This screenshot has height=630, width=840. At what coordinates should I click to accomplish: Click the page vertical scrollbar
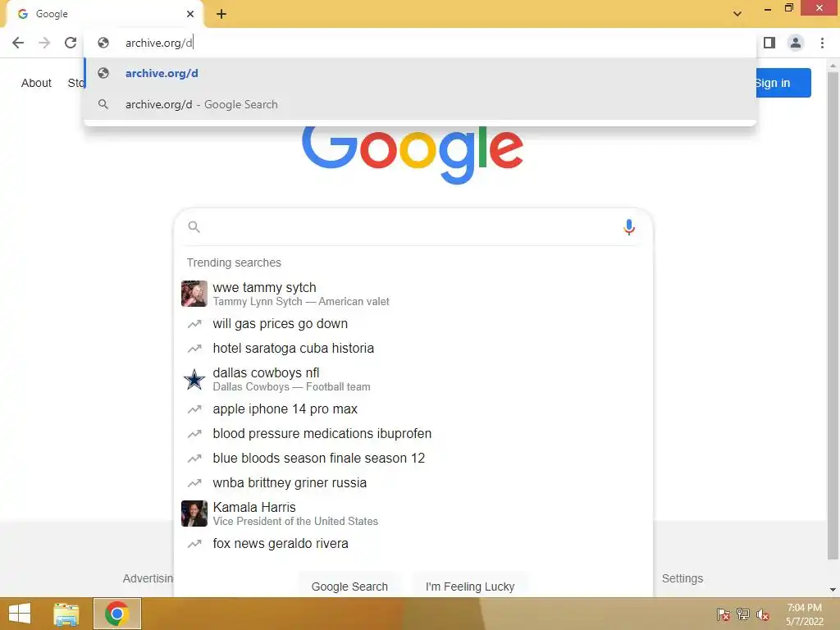click(833, 316)
